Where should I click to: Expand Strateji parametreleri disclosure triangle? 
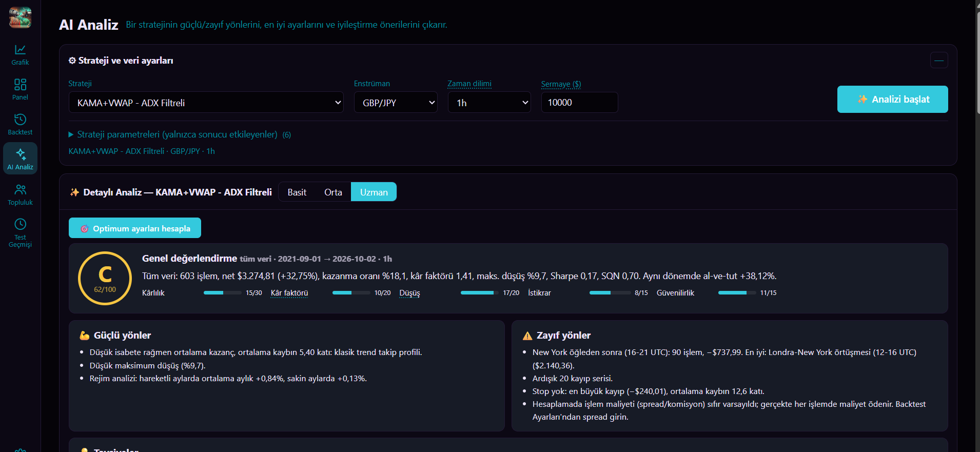click(x=71, y=134)
